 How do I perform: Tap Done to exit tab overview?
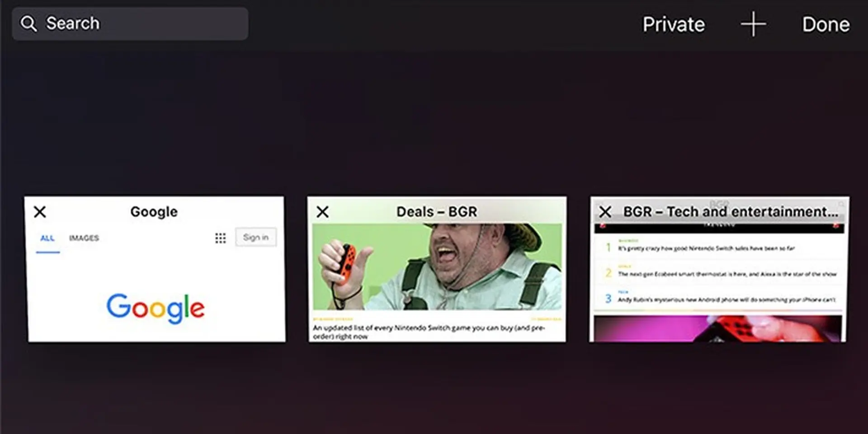826,24
